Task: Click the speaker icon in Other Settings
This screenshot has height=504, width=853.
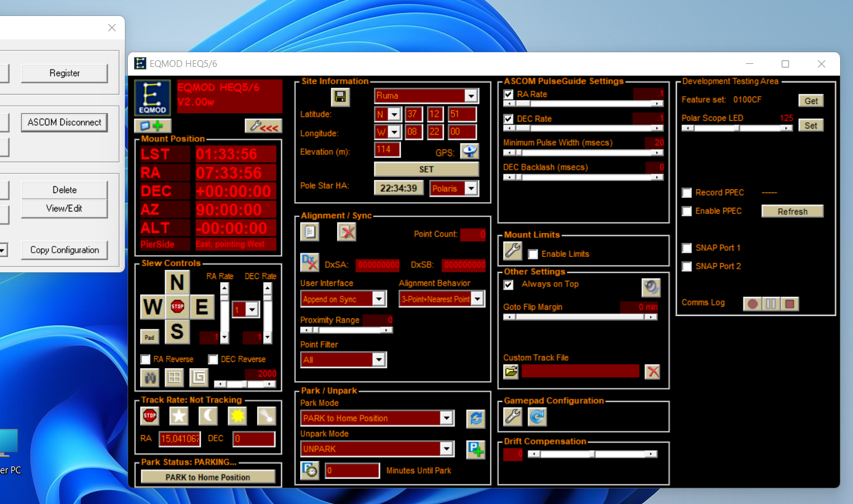Action: (651, 287)
